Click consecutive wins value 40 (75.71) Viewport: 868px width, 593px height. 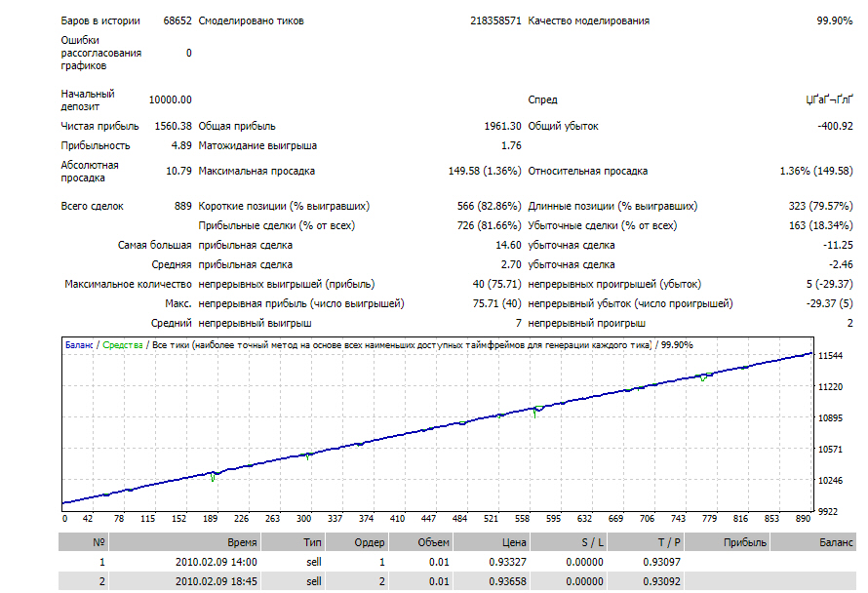496,284
